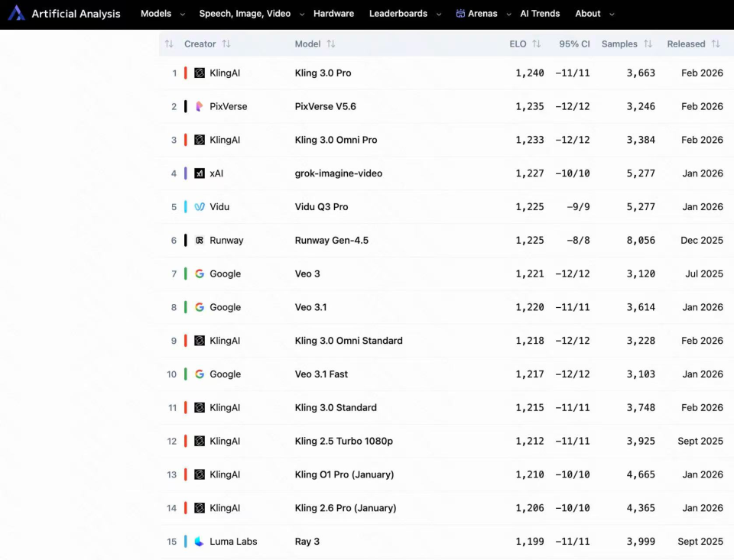
Task: Click the Artificial Analysis logo icon
Action: point(16,13)
